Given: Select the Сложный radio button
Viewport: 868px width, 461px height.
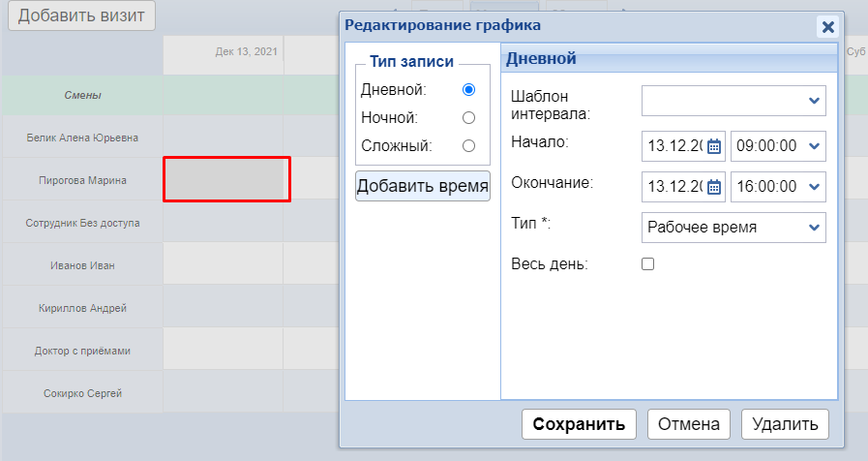Looking at the screenshot, I should point(469,145).
